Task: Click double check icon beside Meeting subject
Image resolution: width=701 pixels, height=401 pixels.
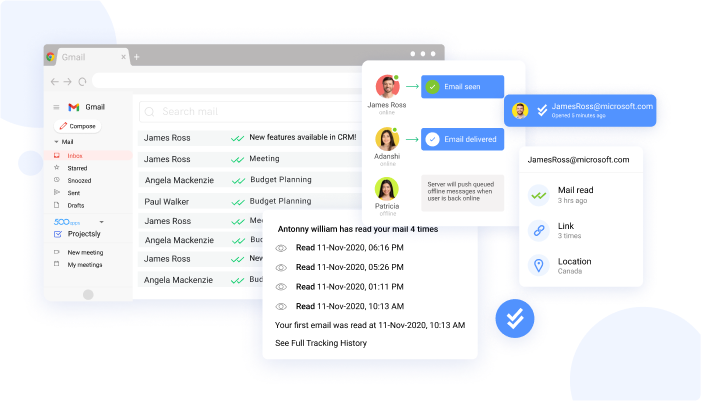Action: tap(237, 160)
